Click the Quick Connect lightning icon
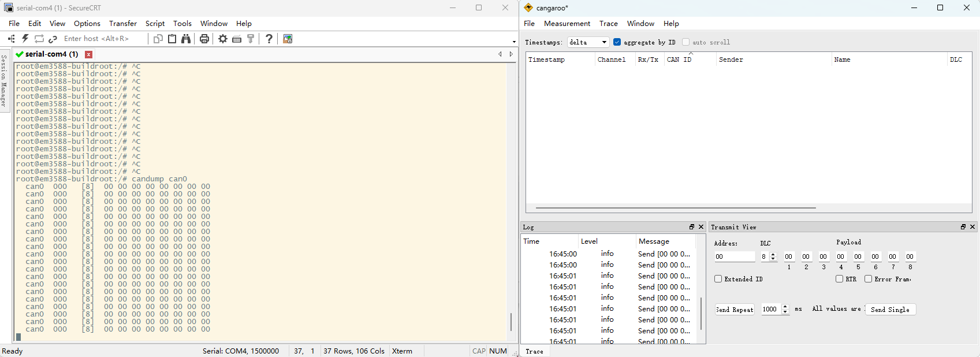The image size is (980, 357). tap(25, 39)
